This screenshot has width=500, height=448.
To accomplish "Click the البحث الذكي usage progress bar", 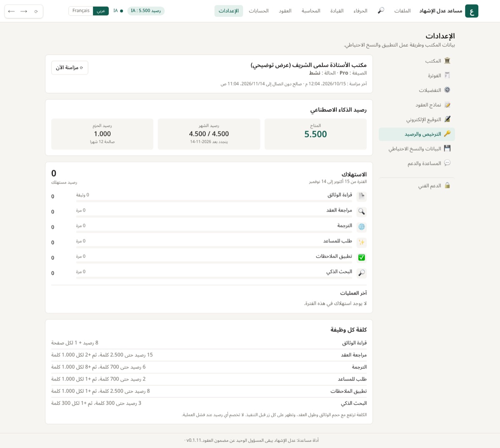I will (x=214, y=278).
